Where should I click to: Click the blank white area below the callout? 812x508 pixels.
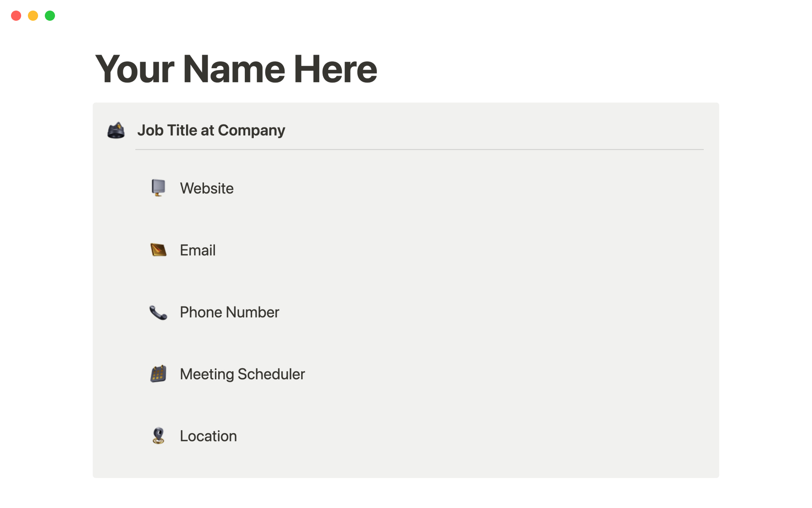(406, 493)
